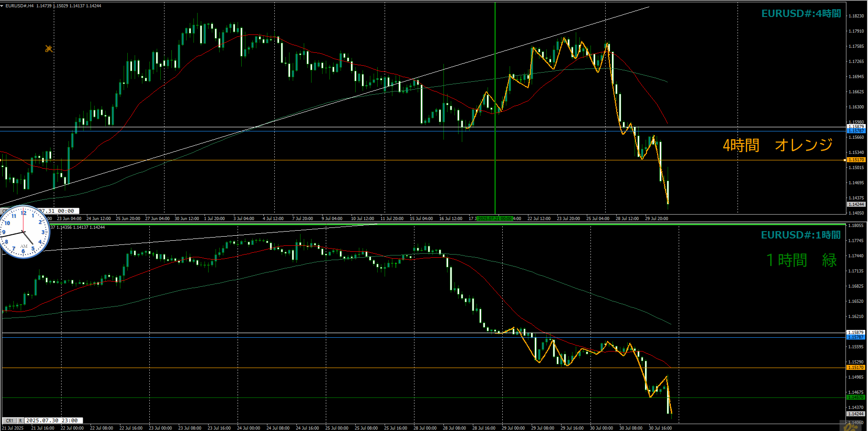Click the 1.17585 price on the H4 scale

point(856,46)
